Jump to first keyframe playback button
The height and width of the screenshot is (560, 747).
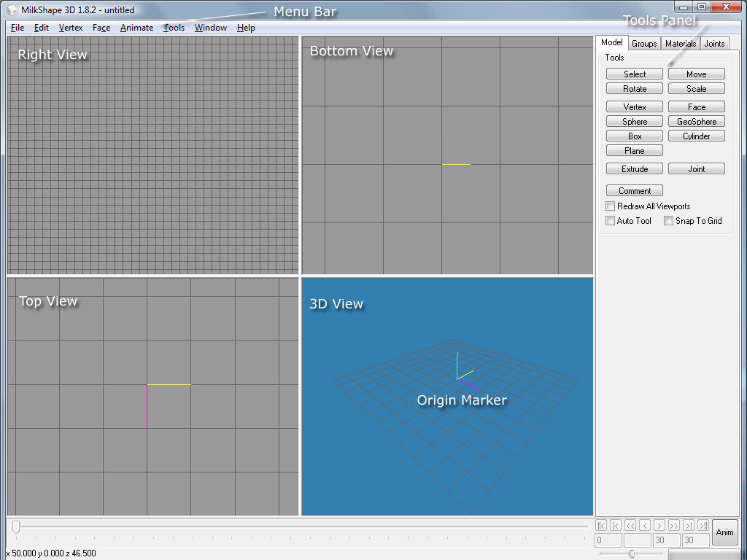[x=601, y=525]
